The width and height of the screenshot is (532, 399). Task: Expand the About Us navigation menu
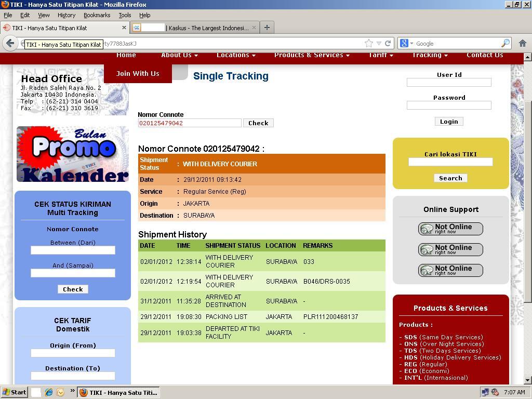click(x=179, y=55)
